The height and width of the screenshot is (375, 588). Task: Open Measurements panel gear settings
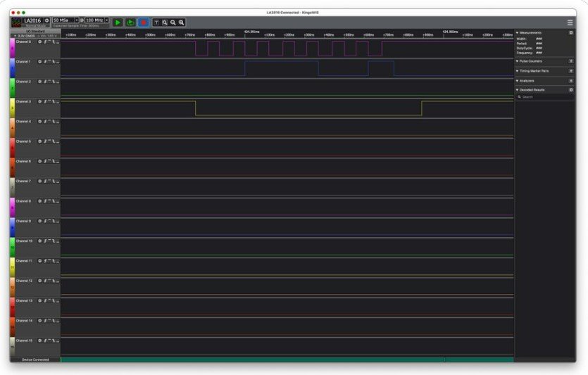(570, 32)
